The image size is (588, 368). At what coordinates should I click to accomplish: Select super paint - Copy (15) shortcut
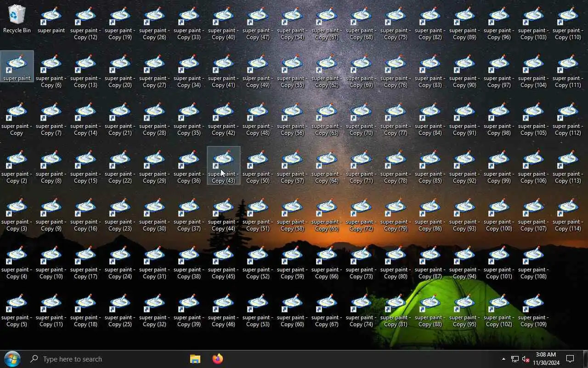pos(86,167)
